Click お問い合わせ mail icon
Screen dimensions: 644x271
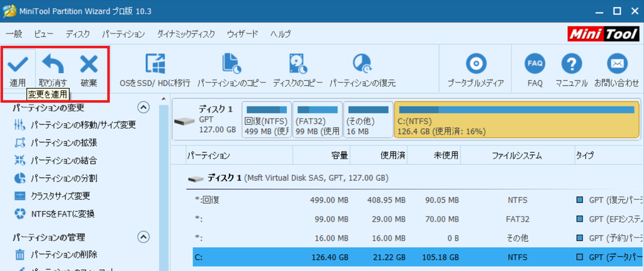(617, 70)
